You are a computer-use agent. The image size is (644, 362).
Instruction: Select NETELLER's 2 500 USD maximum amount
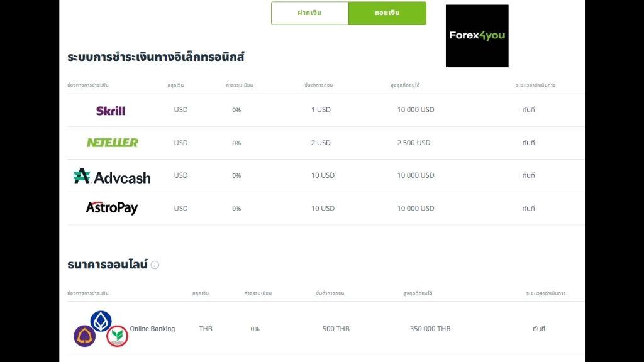[x=414, y=143]
